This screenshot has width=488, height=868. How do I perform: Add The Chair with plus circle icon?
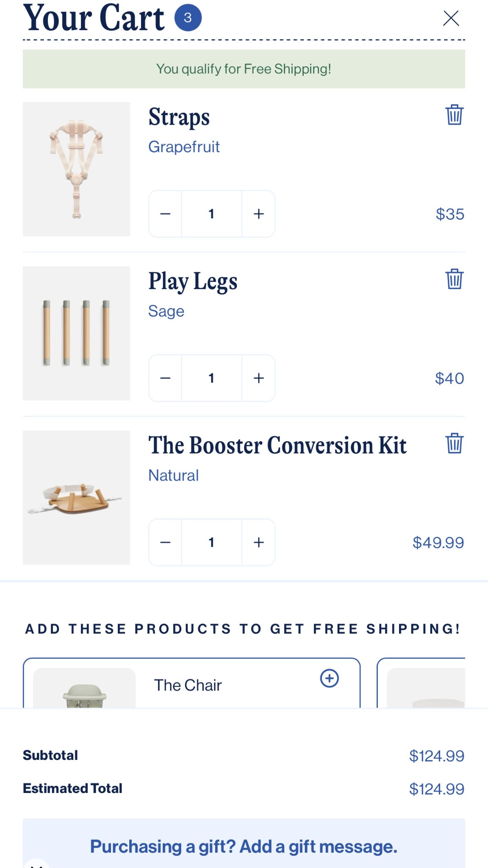329,678
